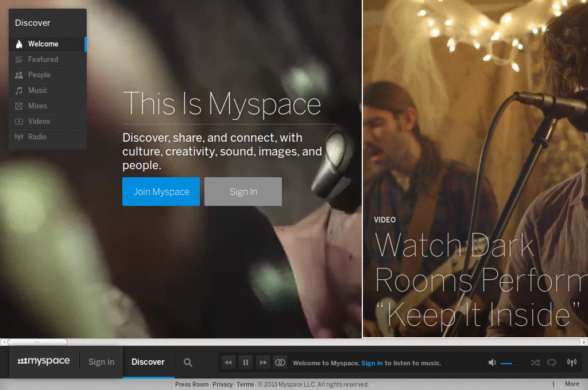The height and width of the screenshot is (390, 588).
Task: Click the Radio antenna sidebar icon
Action: pos(19,136)
